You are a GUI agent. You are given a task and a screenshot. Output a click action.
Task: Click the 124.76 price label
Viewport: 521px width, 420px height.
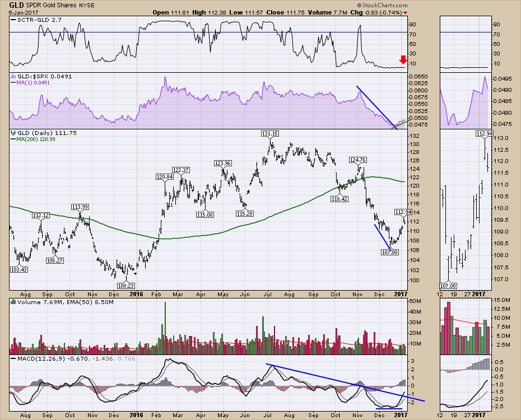[357, 160]
